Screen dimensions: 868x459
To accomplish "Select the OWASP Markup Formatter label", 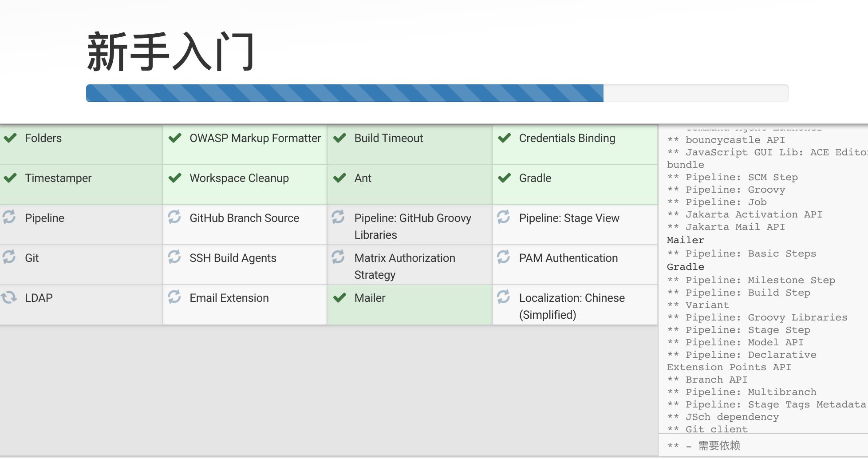I will (255, 138).
